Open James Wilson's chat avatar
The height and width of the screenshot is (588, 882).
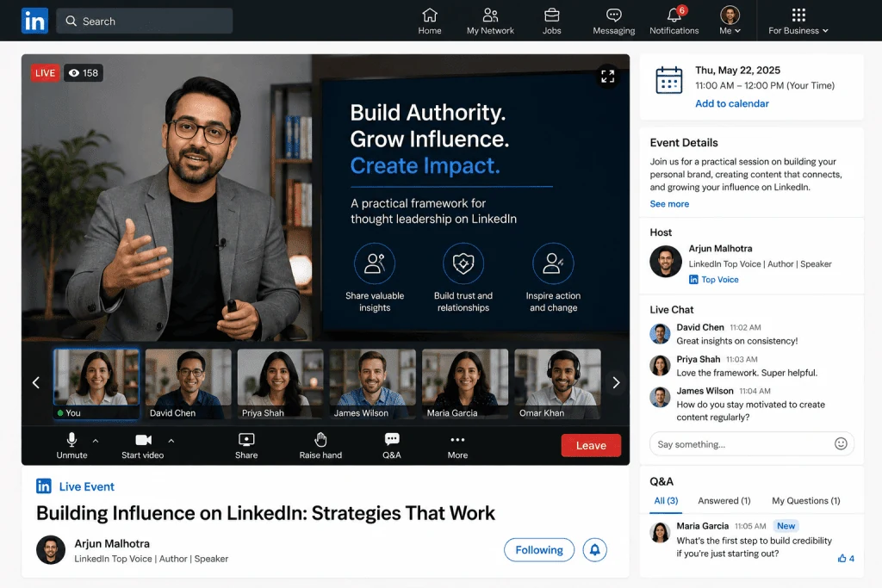point(660,397)
